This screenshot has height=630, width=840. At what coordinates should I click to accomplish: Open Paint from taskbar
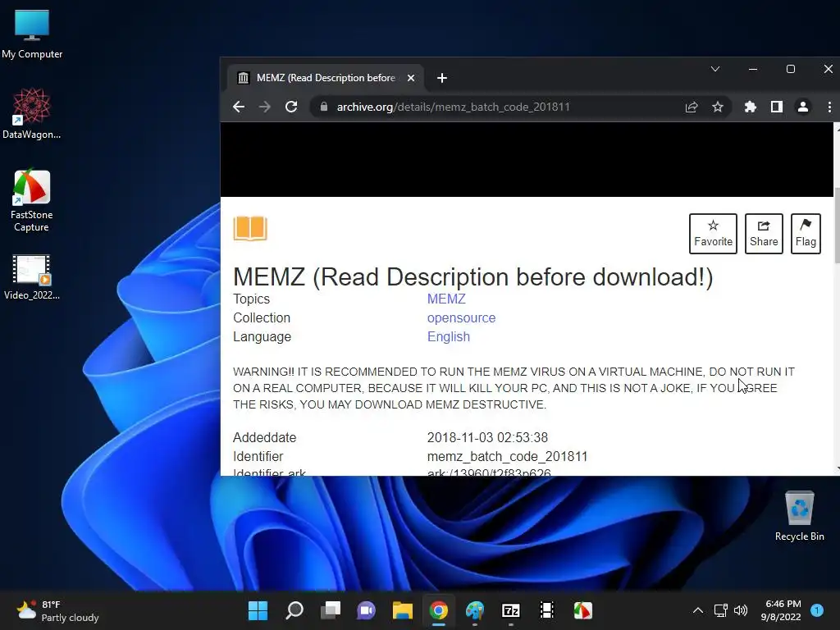coord(475,610)
